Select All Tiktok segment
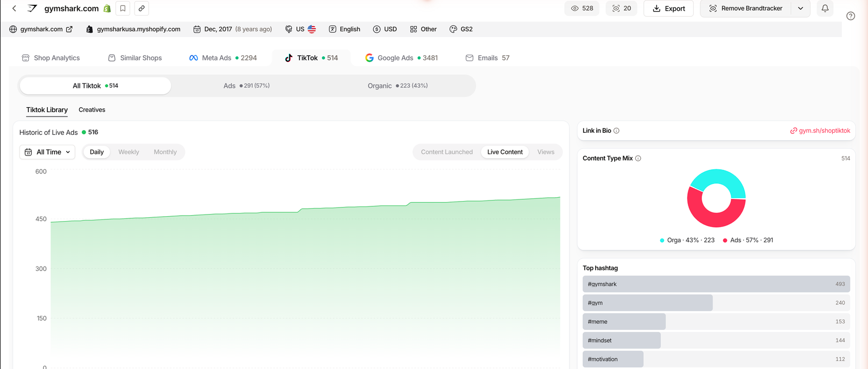This screenshot has height=369, width=868. pos(95,86)
